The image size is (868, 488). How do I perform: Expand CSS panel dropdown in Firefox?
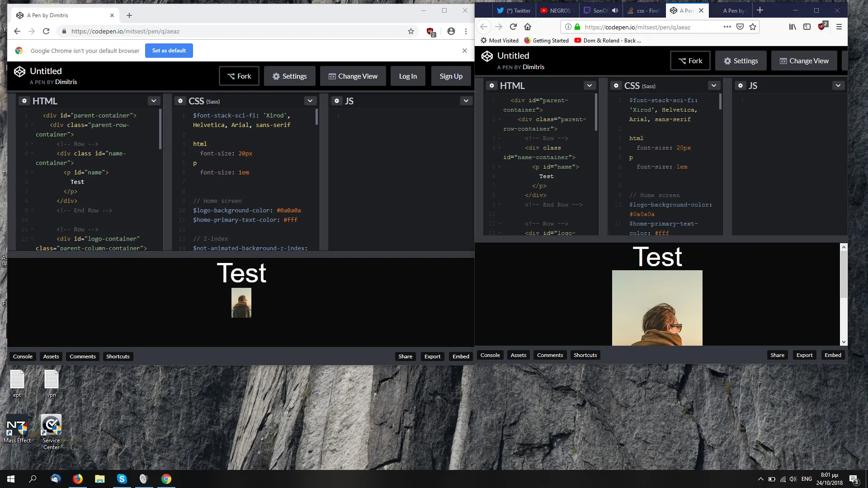[713, 85]
